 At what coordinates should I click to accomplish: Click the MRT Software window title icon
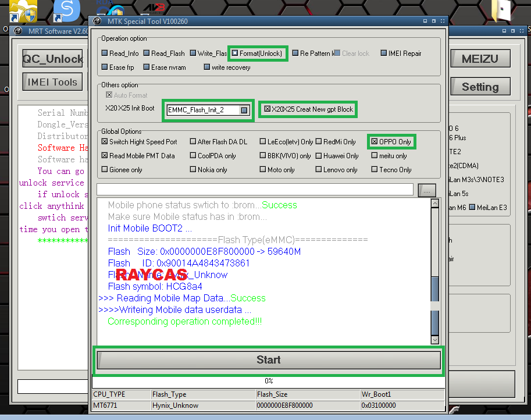point(17,31)
